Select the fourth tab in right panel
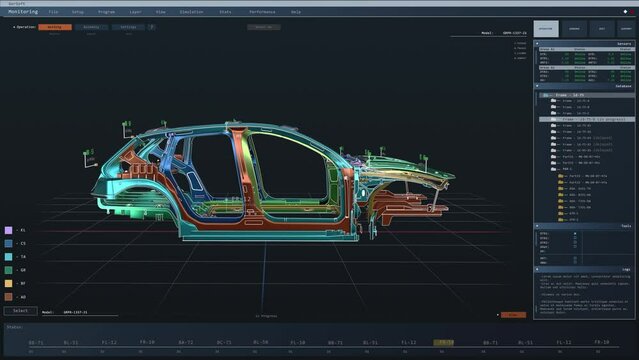This screenshot has height=360, width=639. [x=626, y=29]
